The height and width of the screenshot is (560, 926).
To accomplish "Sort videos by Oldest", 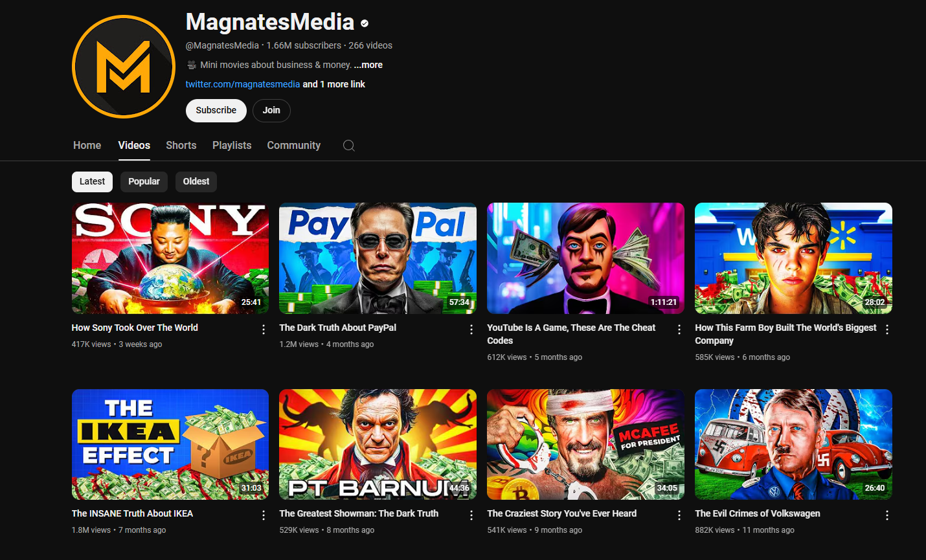I will (196, 182).
